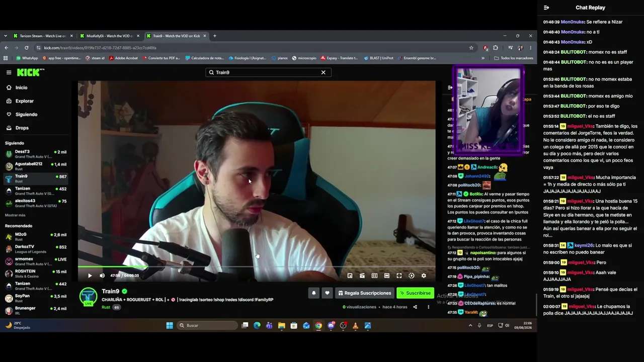Open Train9 channel avatar

tap(89, 296)
